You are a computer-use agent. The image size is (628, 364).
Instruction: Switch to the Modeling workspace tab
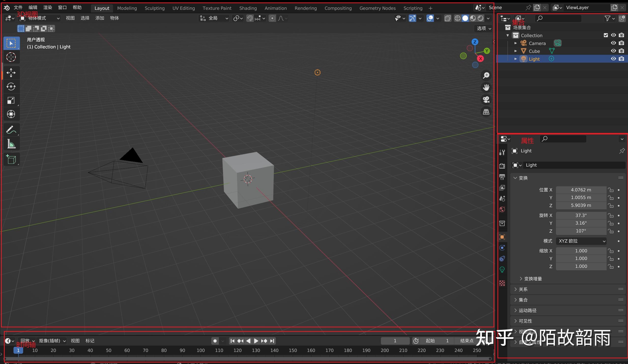click(127, 8)
